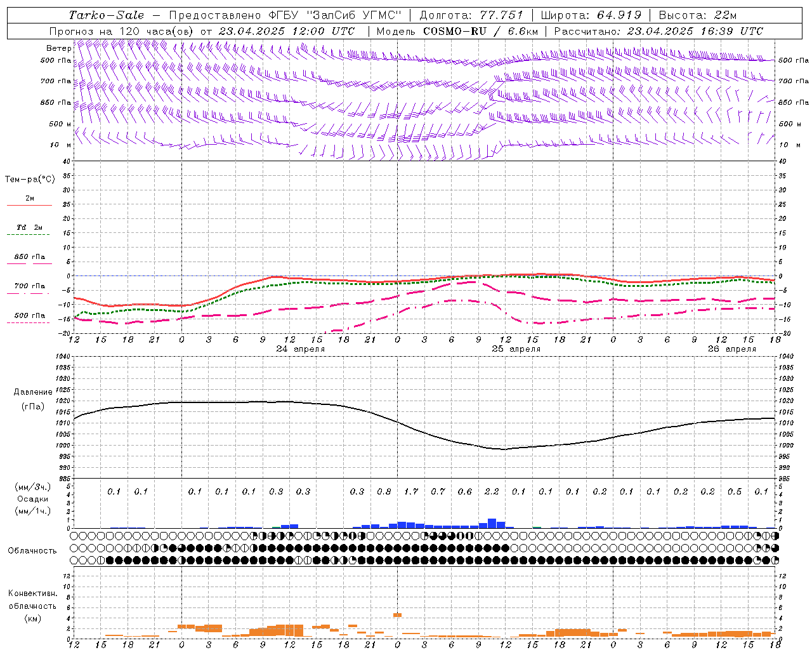This screenshot has width=812, height=650.
Task: Click the '2м' temperature legend entry
Action: [x=30, y=198]
